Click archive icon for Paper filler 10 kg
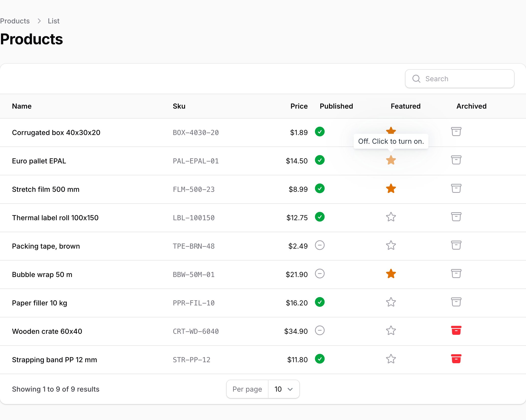 click(456, 302)
